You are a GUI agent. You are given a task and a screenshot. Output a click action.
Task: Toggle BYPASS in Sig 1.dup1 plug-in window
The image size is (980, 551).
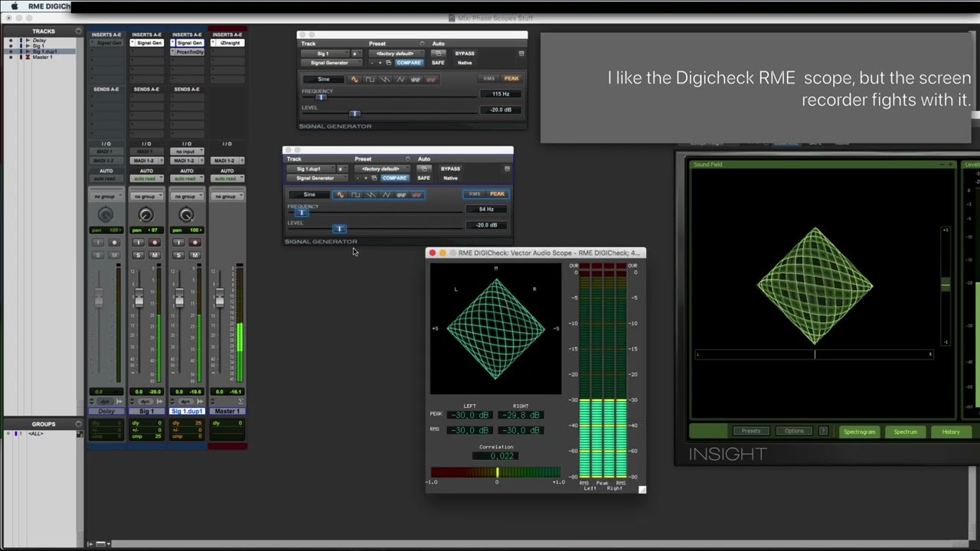click(x=450, y=168)
